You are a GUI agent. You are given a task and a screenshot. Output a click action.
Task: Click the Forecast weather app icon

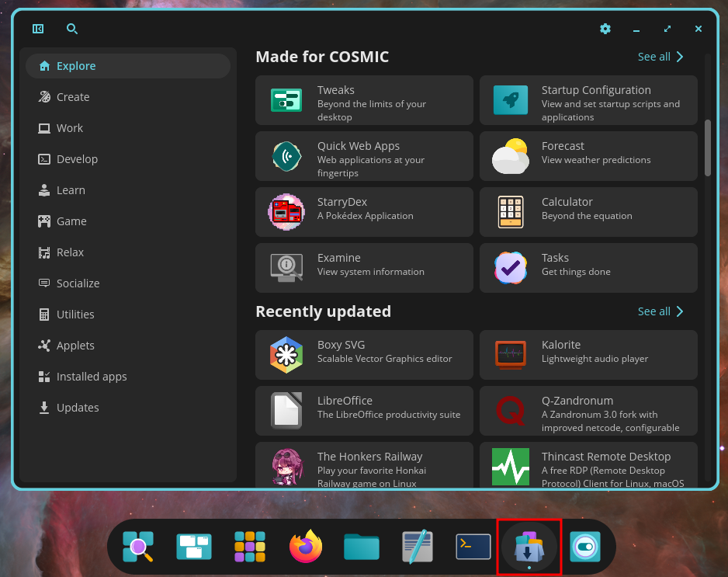[510, 155]
